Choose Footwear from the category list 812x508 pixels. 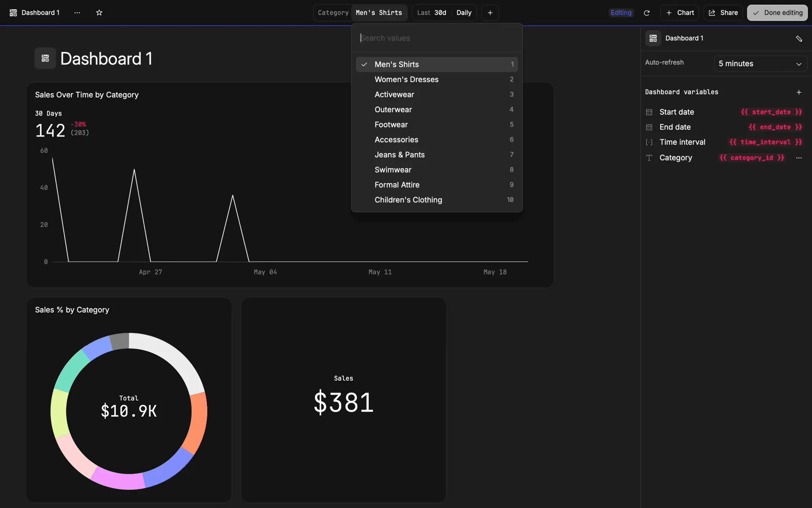point(391,124)
